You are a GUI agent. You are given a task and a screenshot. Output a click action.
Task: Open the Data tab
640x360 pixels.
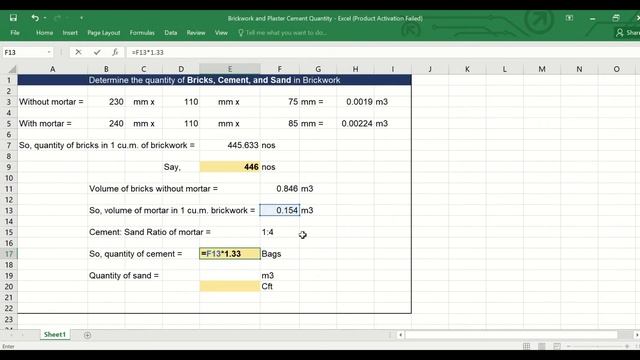(171, 33)
